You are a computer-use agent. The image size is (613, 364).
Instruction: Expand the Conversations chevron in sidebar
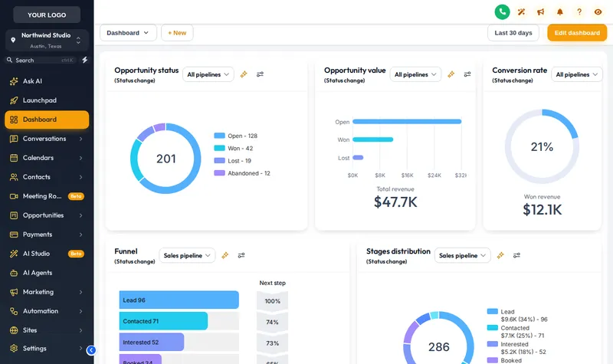[80, 139]
